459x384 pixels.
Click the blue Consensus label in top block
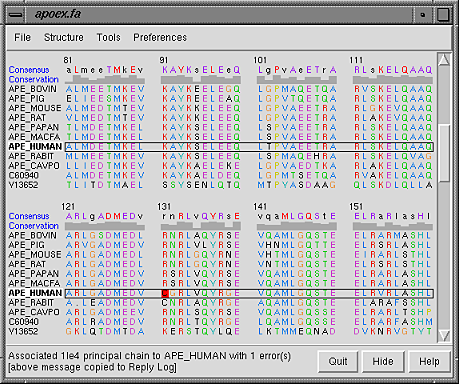[29, 70]
